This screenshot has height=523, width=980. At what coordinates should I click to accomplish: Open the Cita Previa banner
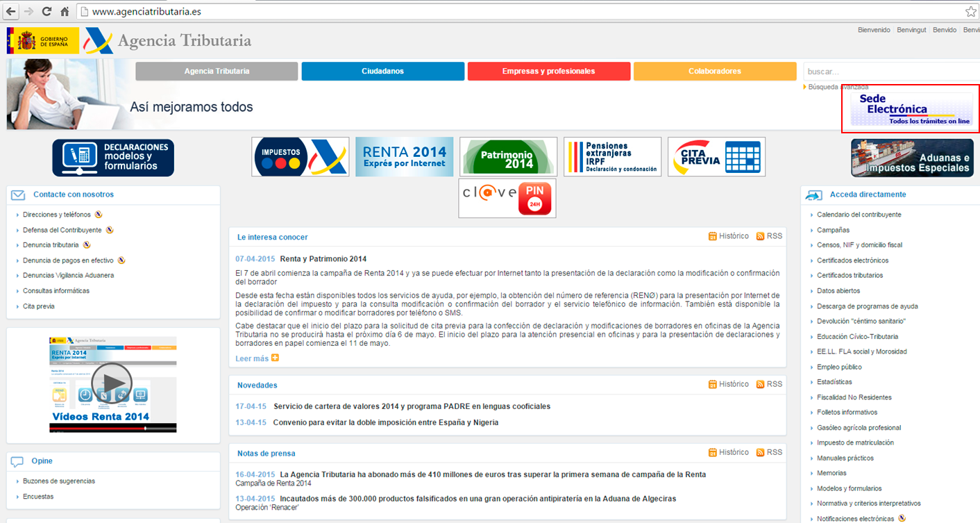pyautogui.click(x=716, y=156)
